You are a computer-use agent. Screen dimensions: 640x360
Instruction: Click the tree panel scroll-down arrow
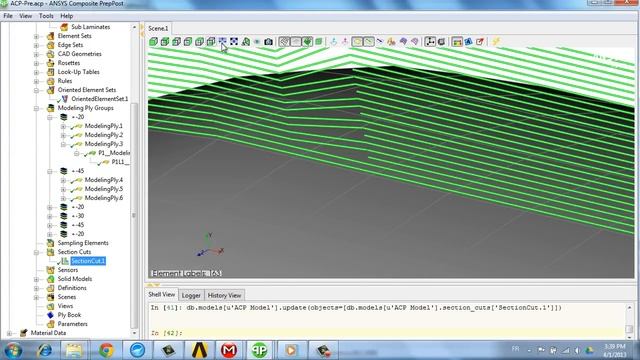[x=134, y=333]
